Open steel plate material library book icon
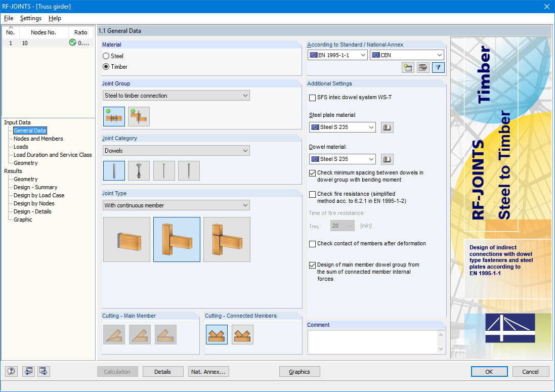This screenshot has width=555, height=392. [x=387, y=127]
